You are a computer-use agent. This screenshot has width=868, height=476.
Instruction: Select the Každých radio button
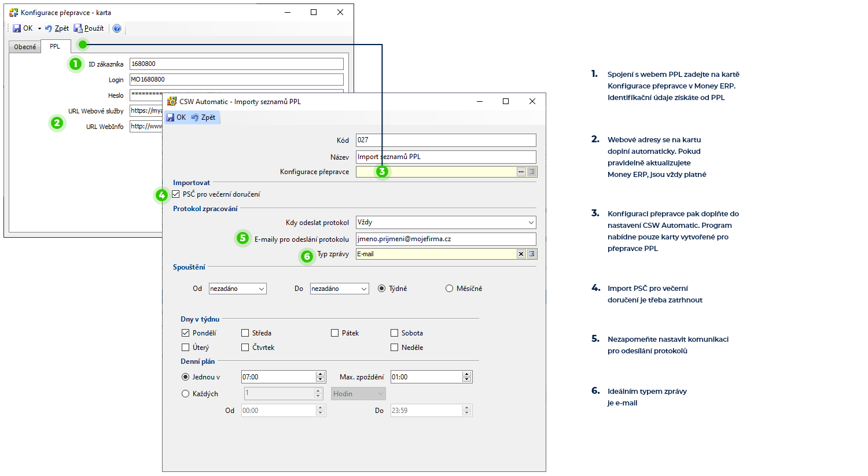(x=186, y=394)
